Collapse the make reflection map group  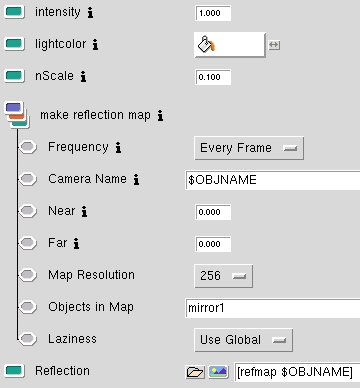point(17,115)
